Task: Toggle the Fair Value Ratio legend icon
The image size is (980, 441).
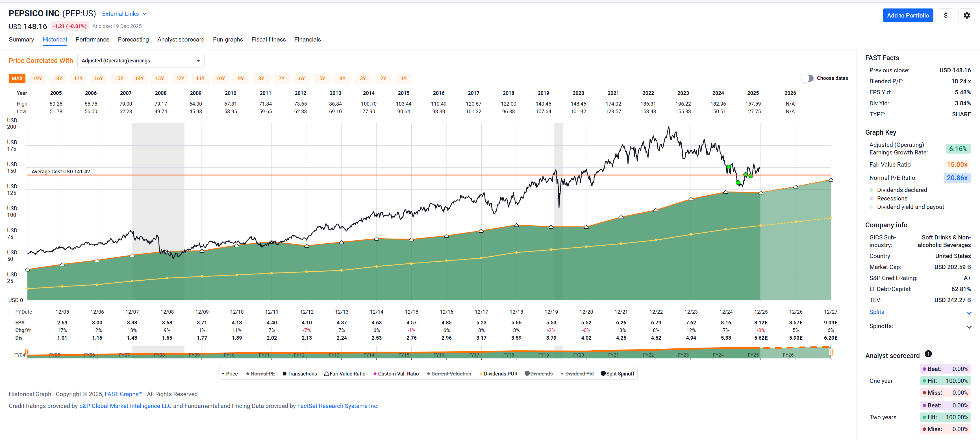Action: point(326,374)
